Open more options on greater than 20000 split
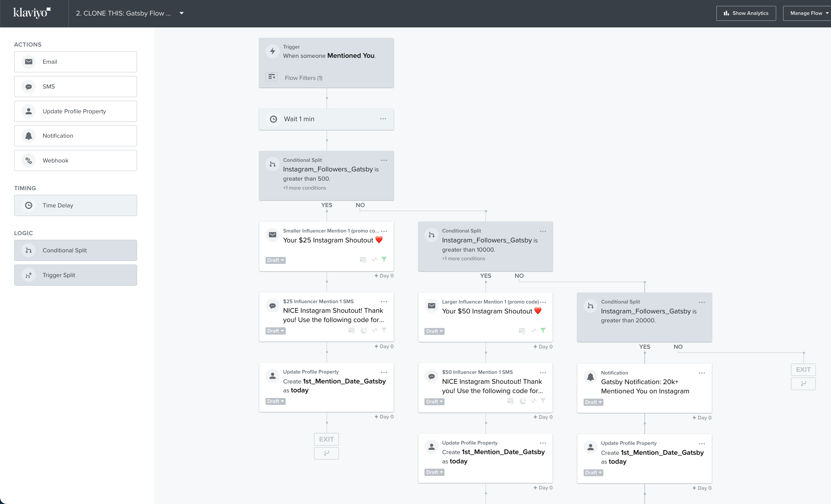 pyautogui.click(x=702, y=302)
